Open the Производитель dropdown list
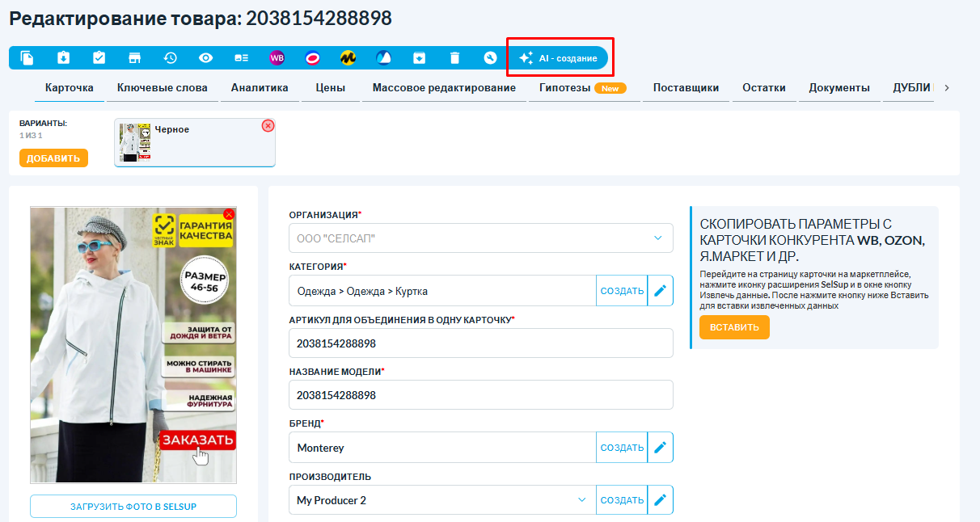The width and height of the screenshot is (980, 522). pos(581,500)
